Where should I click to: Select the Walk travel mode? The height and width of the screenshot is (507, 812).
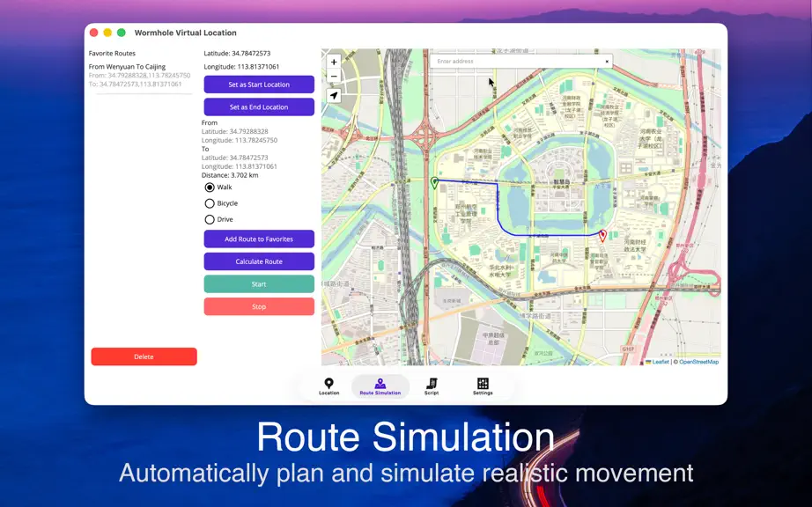click(x=210, y=187)
